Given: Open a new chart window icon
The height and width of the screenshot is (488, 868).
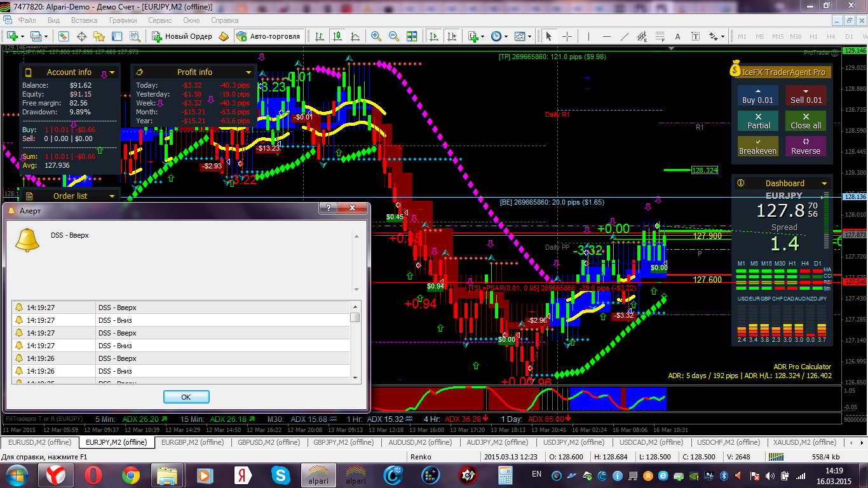Looking at the screenshot, I should point(13,36).
